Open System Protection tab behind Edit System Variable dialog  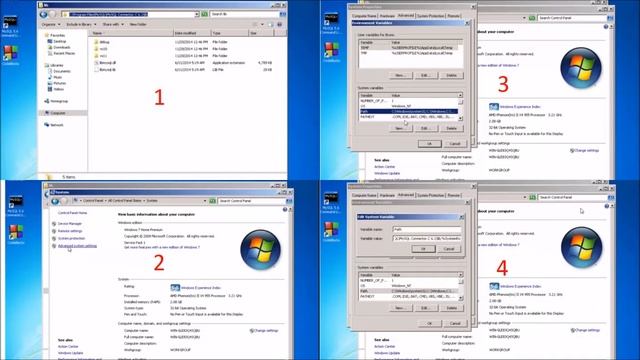click(x=431, y=196)
